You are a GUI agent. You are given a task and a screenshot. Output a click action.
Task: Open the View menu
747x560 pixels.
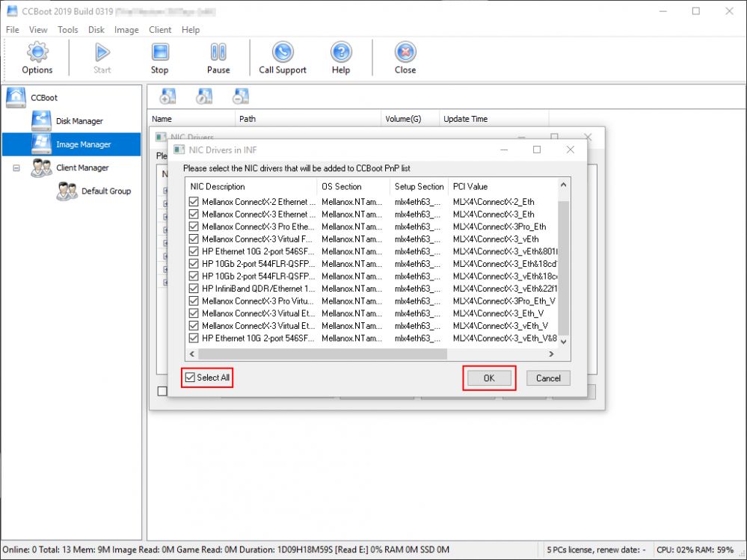coord(38,29)
